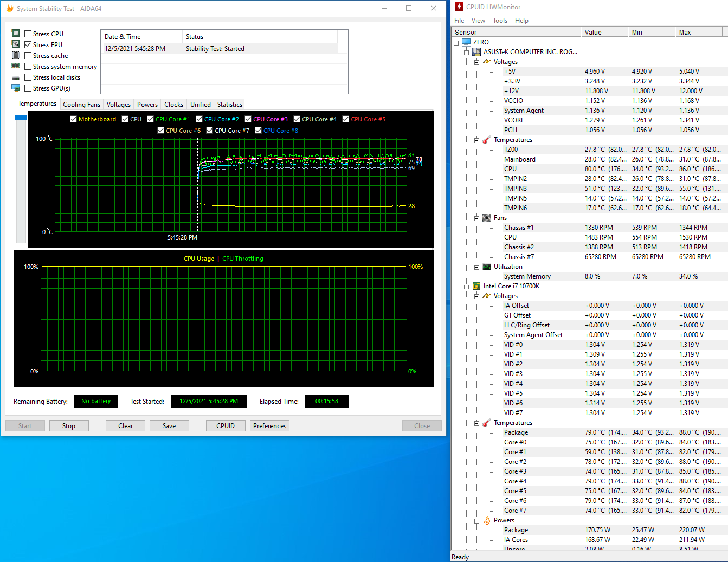
Task: Open the Statistics tab
Action: coord(230,105)
